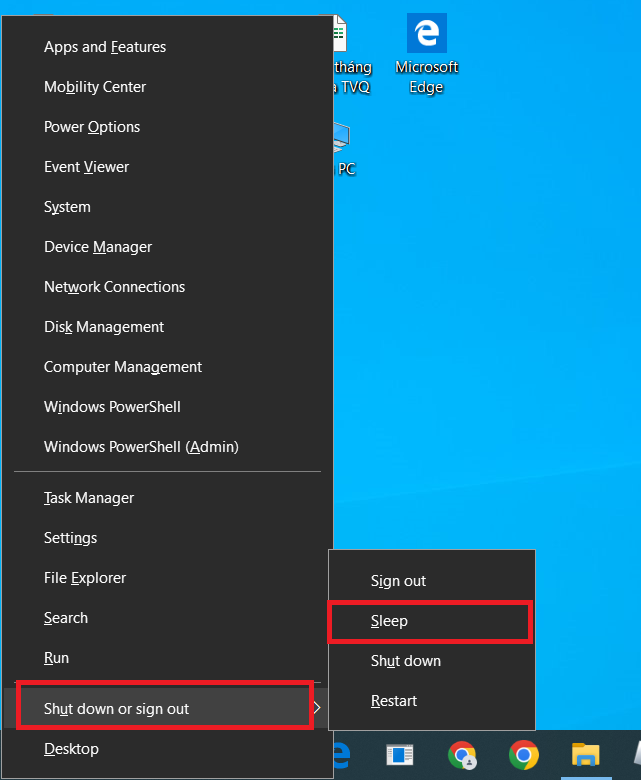
Task: Open File Explorer from the taskbar
Action: [586, 755]
